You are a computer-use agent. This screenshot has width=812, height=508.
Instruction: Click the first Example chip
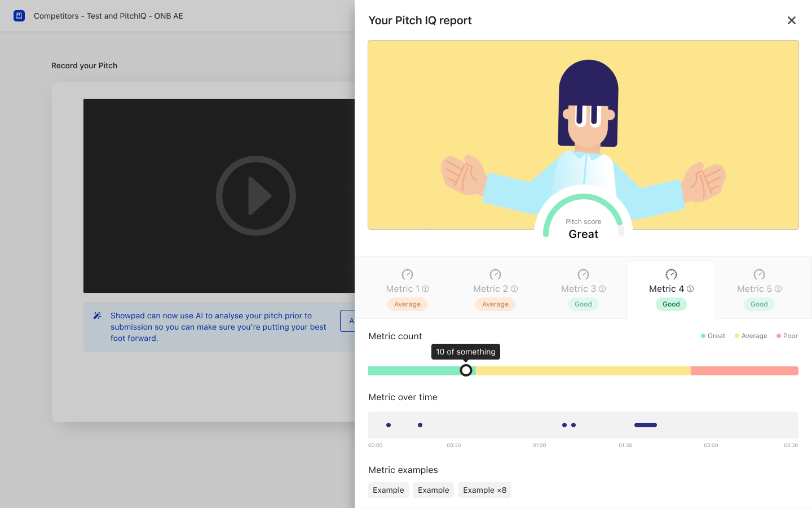389,490
